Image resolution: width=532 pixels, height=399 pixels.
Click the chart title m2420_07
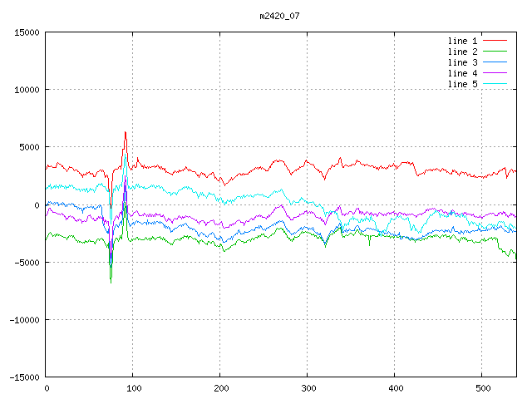[279, 16]
